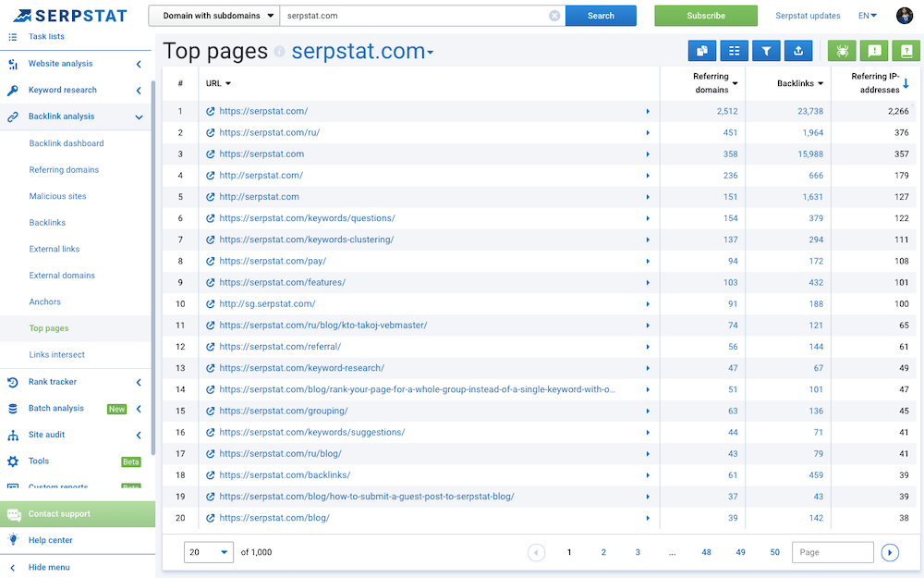This screenshot has height=578, width=924.
Task: Open Batch analysis in sidebar
Action: (x=56, y=408)
